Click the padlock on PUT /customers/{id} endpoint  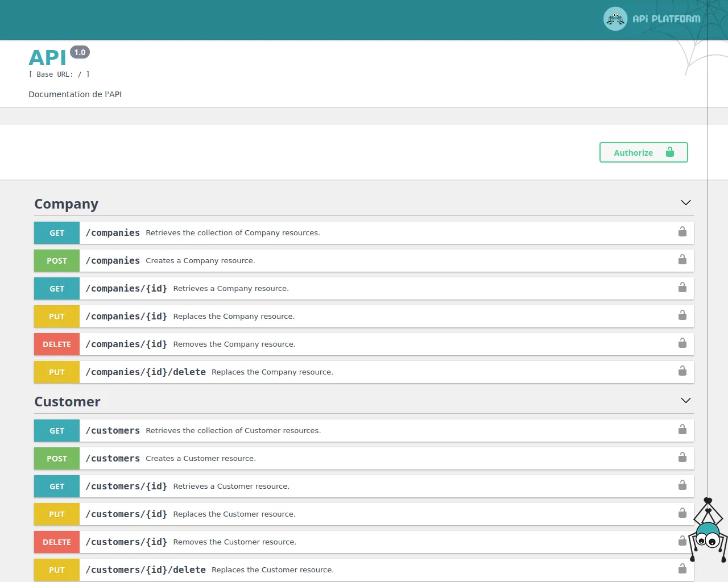coord(682,513)
